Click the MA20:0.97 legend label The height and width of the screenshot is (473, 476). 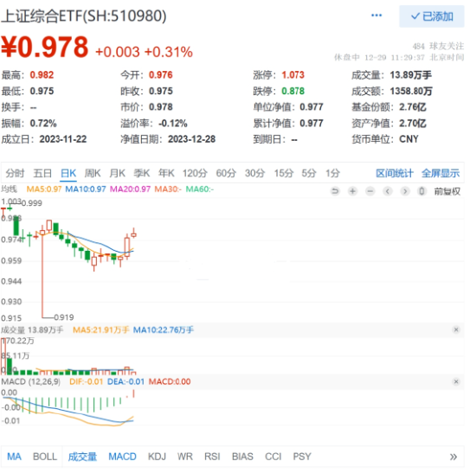coord(130,189)
